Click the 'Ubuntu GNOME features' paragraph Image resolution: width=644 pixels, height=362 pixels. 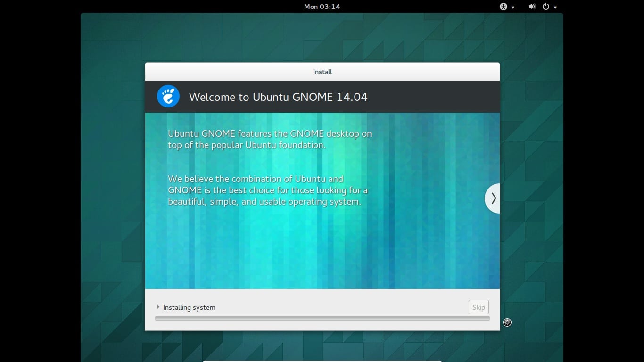point(270,140)
